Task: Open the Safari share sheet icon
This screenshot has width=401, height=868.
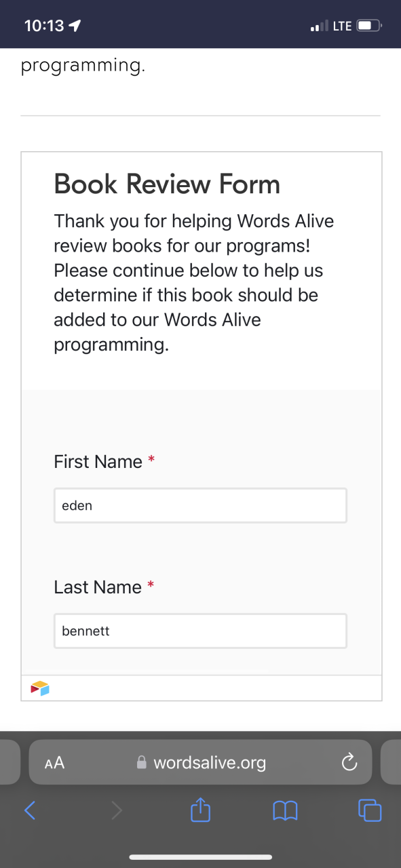Action: 200,808
